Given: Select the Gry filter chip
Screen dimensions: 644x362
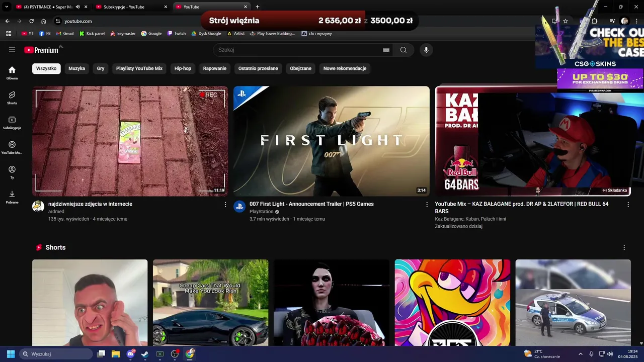Looking at the screenshot, I should (x=101, y=68).
